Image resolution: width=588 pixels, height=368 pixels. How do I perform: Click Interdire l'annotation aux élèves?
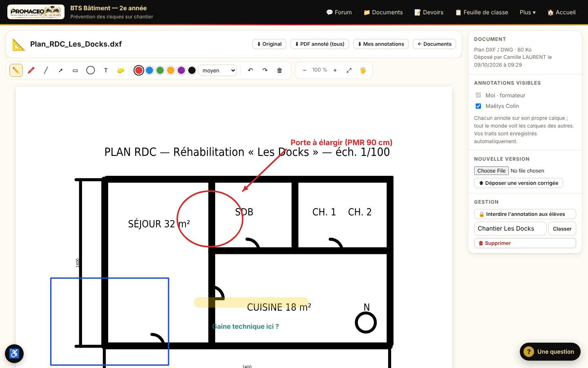click(x=525, y=214)
